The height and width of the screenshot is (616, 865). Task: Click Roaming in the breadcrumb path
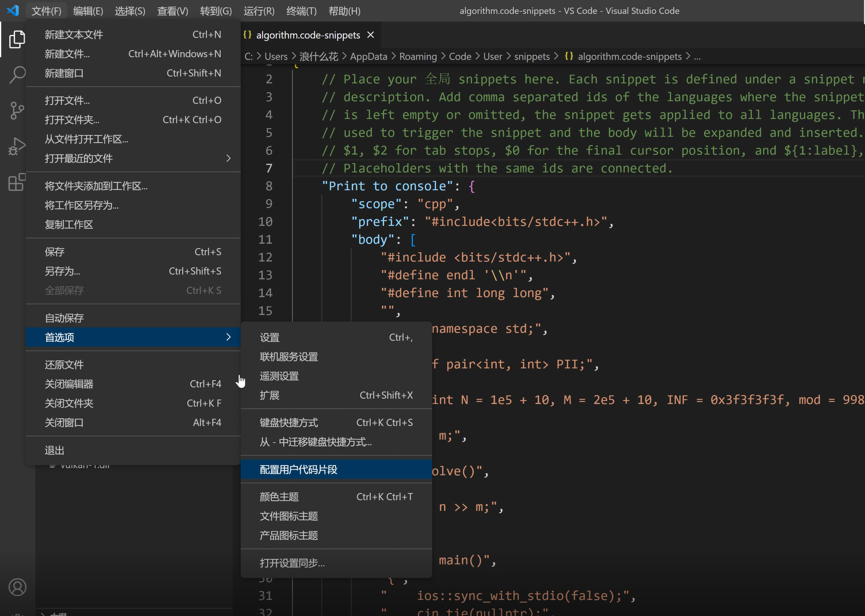[x=418, y=56]
